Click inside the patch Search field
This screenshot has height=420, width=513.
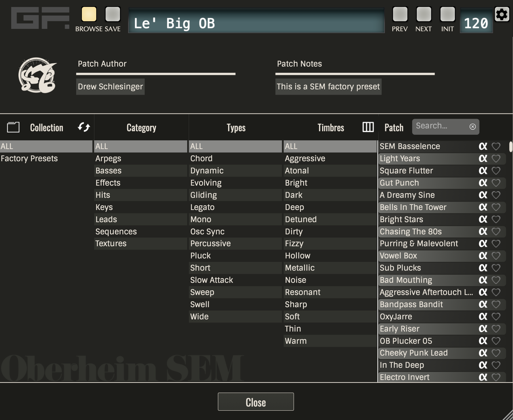pos(441,126)
